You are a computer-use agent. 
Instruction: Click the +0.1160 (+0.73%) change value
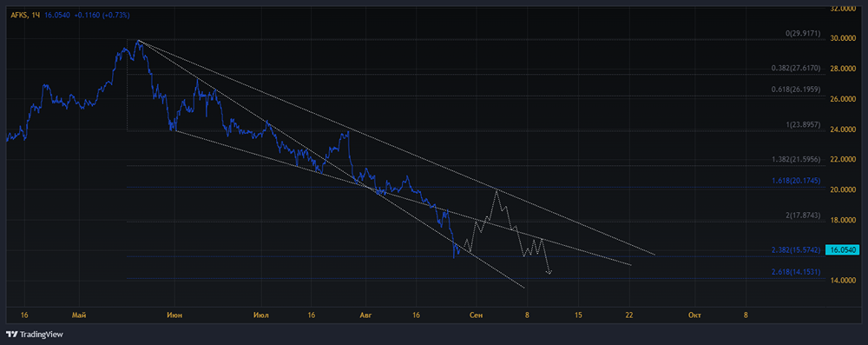[101, 16]
